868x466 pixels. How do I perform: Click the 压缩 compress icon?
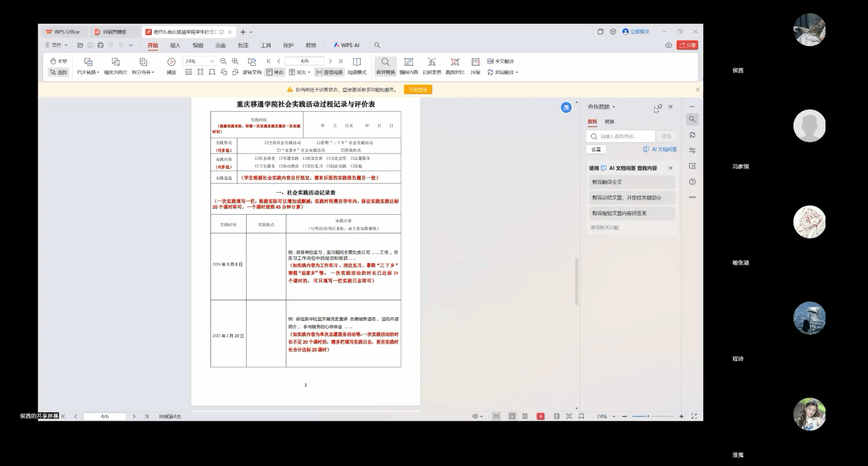(475, 62)
